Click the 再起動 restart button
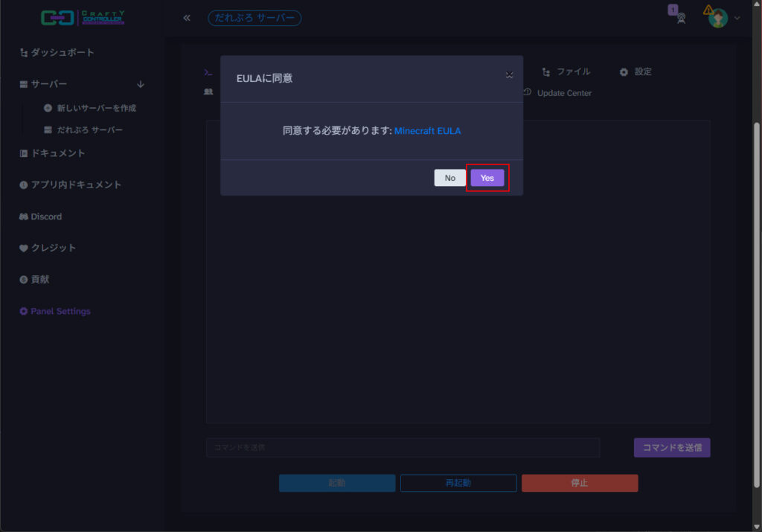Screen dimensions: 762x532 pos(458,483)
